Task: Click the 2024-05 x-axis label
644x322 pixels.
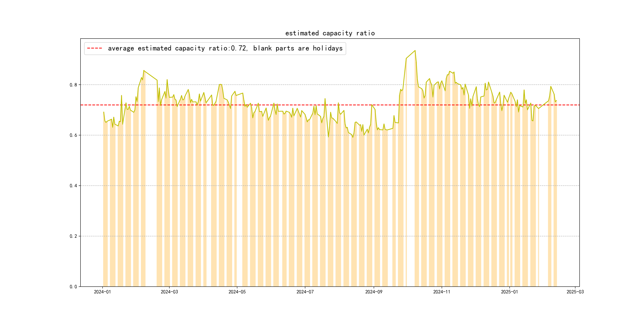Action: pyautogui.click(x=237, y=292)
